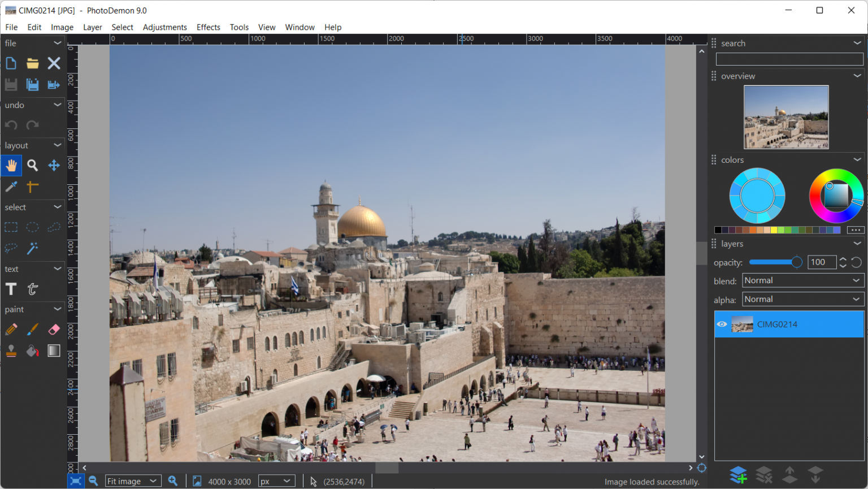Open the Adjustments menu
The image size is (868, 489).
[x=164, y=27]
